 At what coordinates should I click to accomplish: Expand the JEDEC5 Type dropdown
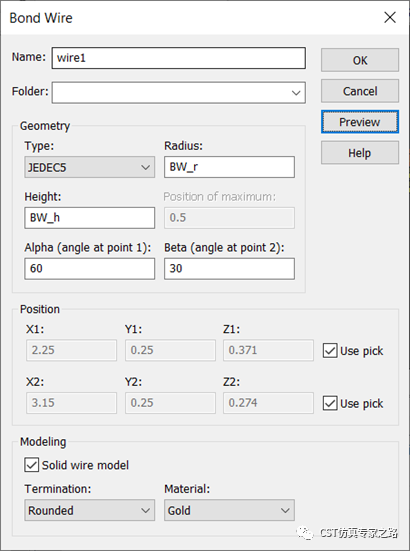90,167
